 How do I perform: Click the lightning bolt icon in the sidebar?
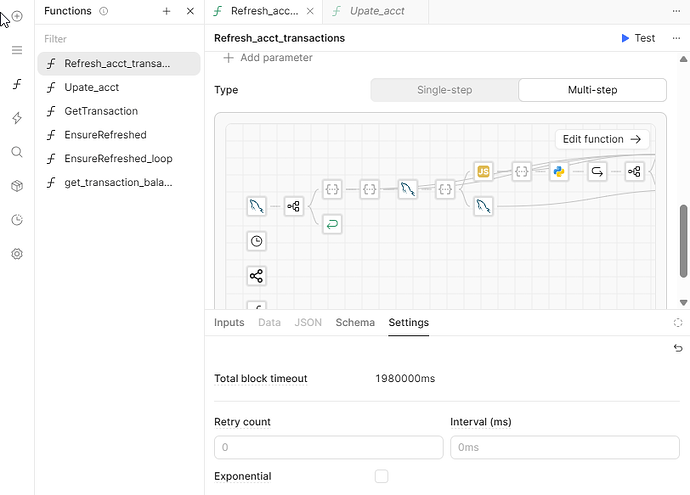17,118
